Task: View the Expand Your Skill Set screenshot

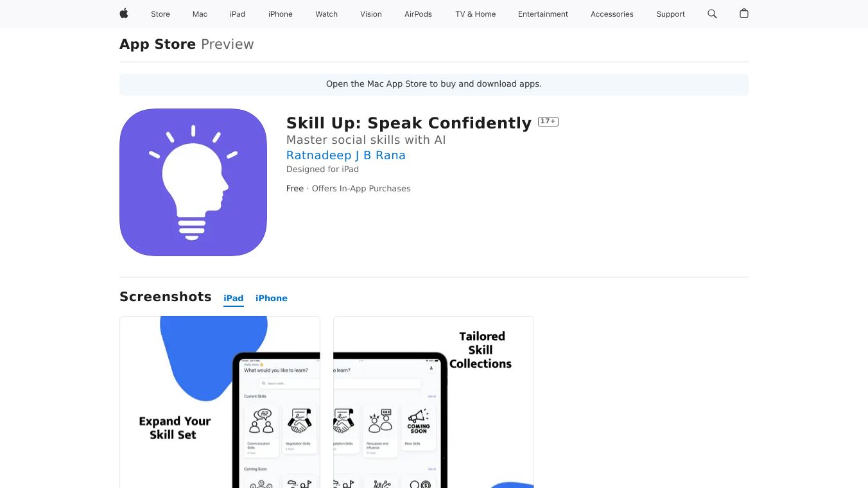Action: coord(220,402)
